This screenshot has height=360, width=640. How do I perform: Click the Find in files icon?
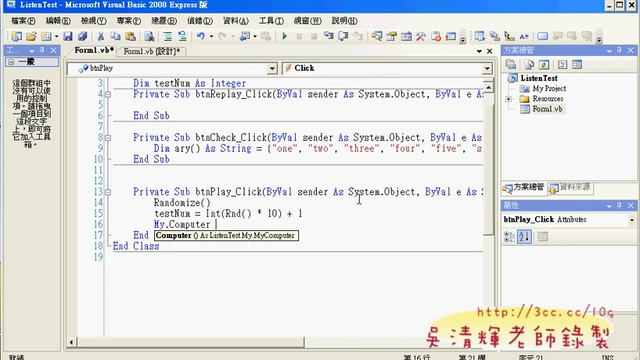click(149, 36)
